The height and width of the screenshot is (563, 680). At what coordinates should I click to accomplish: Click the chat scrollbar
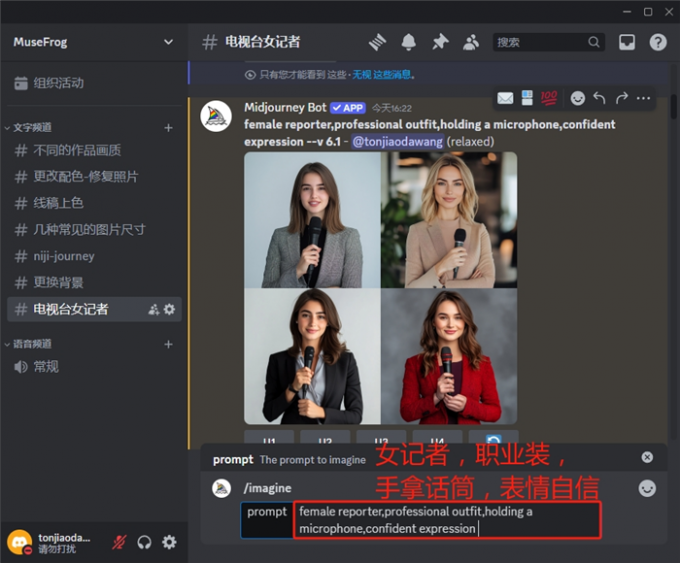673,107
